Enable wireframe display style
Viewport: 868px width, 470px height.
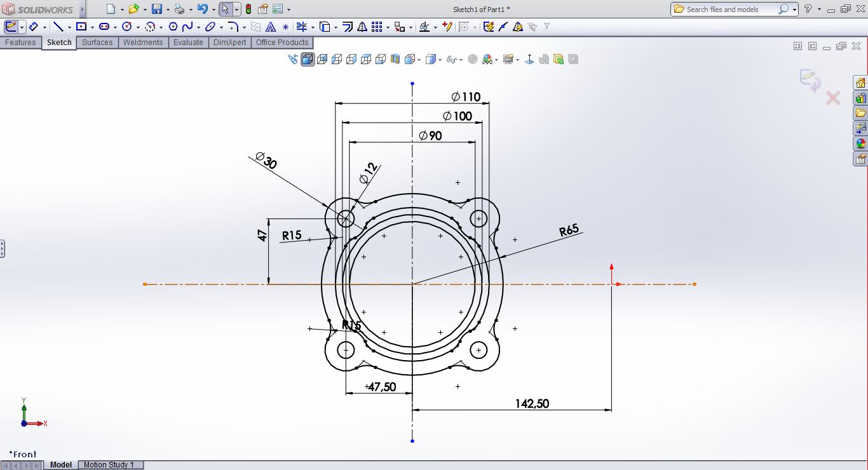[x=430, y=58]
